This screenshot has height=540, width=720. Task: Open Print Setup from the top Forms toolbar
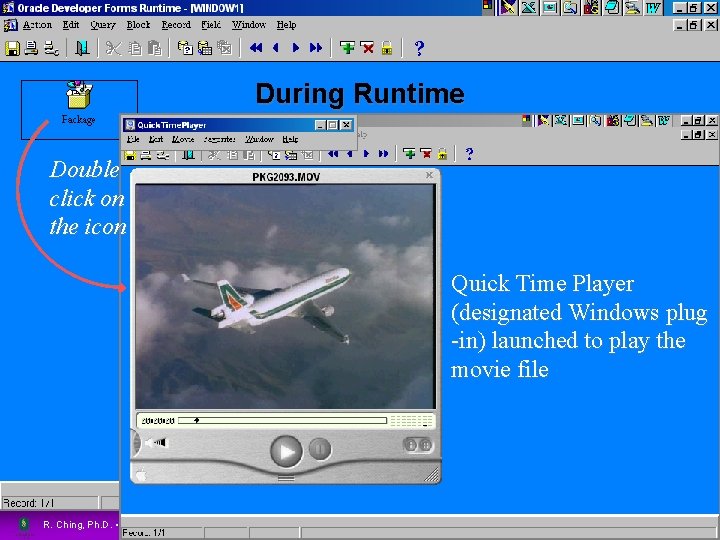(x=51, y=48)
